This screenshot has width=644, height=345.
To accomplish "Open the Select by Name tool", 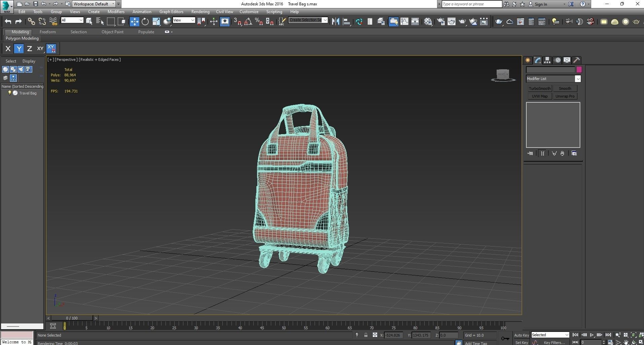I will 100,22.
